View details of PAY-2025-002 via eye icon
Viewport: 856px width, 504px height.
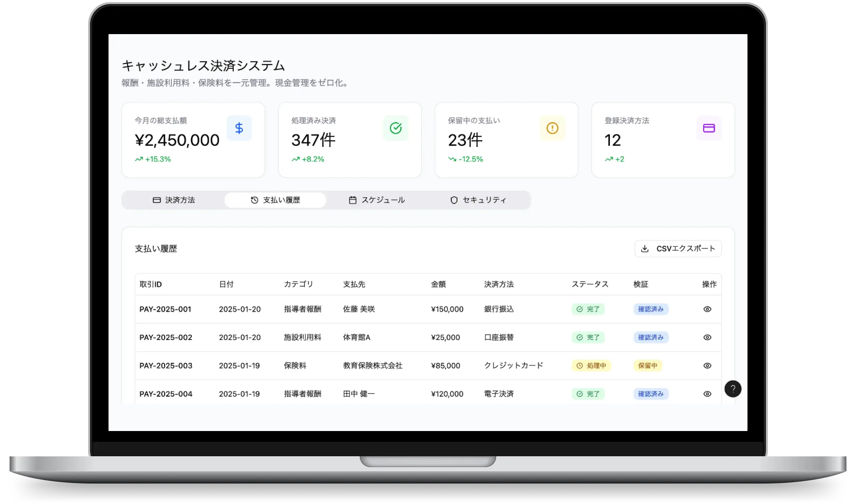click(x=707, y=338)
